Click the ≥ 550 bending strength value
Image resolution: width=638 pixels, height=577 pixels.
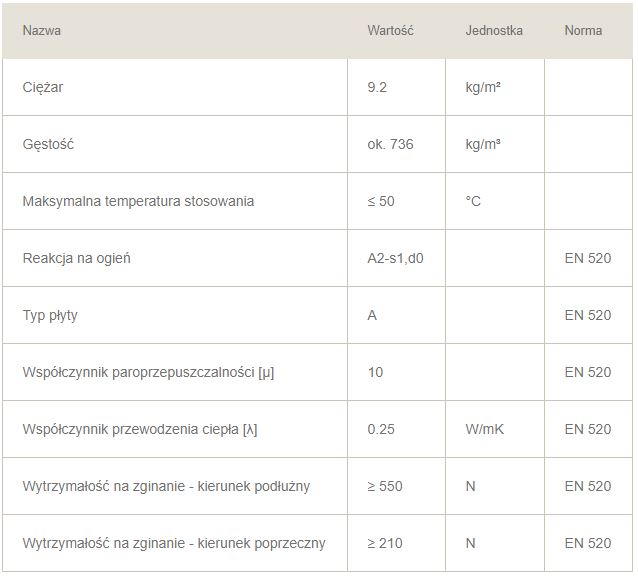tap(385, 486)
